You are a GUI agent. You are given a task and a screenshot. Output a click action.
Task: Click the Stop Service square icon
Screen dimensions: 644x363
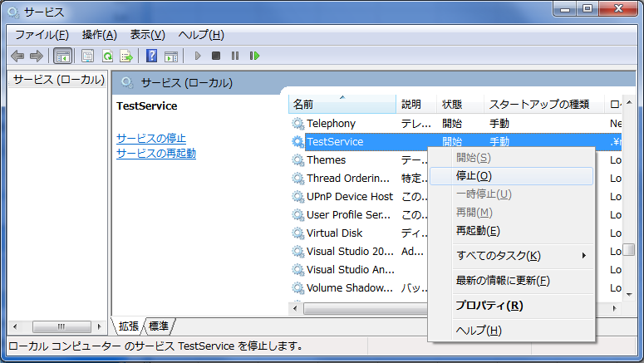(216, 56)
